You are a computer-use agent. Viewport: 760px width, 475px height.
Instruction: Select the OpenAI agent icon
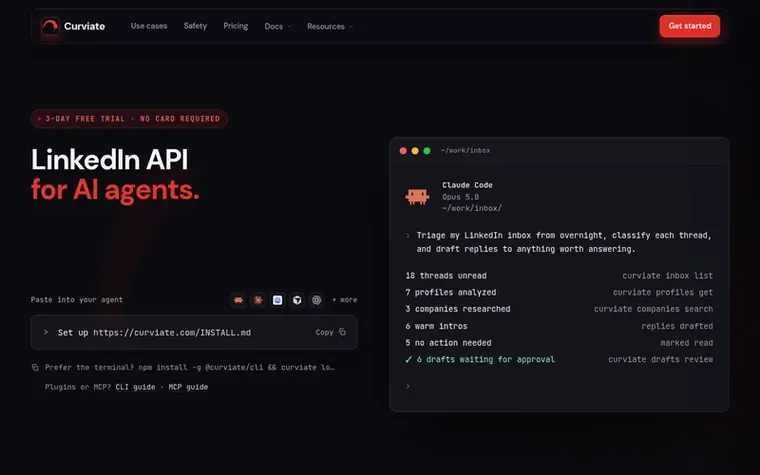click(x=317, y=300)
